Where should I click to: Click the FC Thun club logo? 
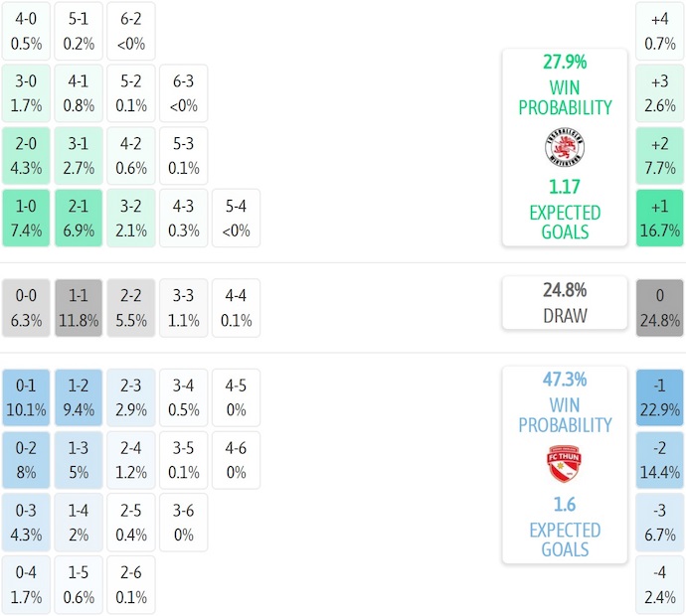tap(564, 465)
